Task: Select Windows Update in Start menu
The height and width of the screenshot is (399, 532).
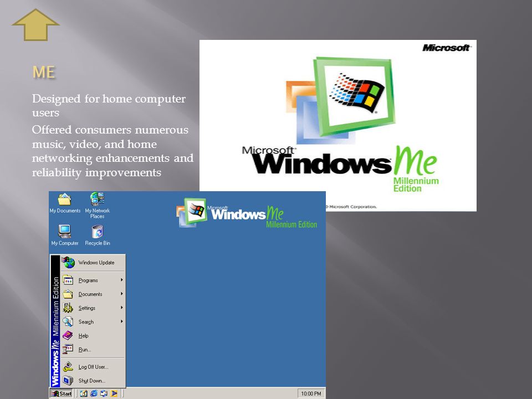Action: (x=93, y=262)
